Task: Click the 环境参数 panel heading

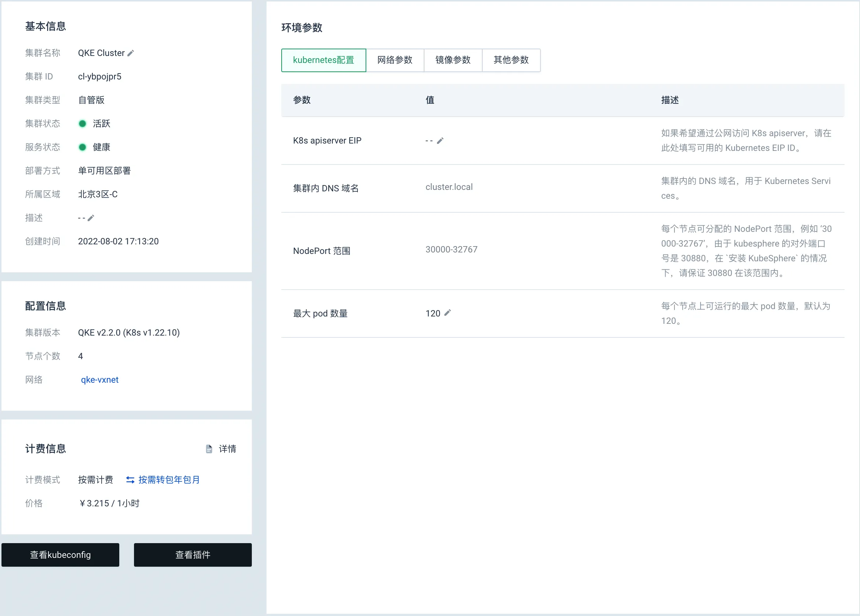Action: 302,28
